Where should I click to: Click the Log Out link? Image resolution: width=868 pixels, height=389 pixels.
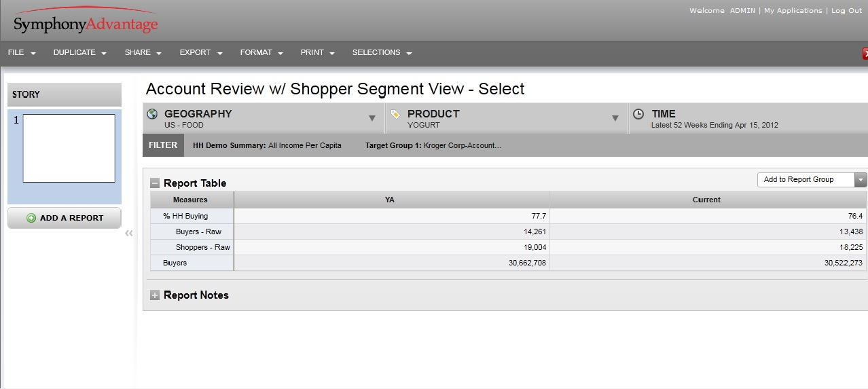[846, 11]
